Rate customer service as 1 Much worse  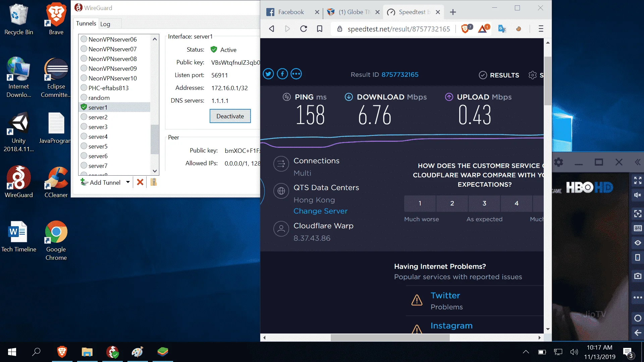pyautogui.click(x=420, y=203)
